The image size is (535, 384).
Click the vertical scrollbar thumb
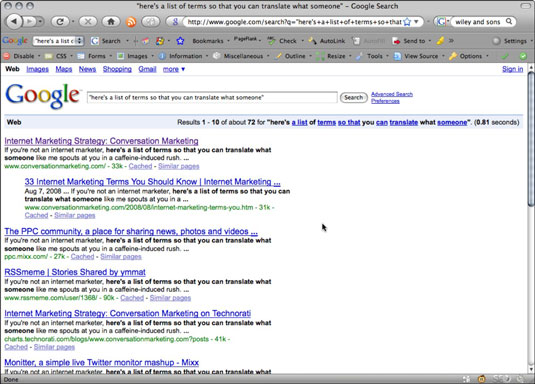pos(531,139)
